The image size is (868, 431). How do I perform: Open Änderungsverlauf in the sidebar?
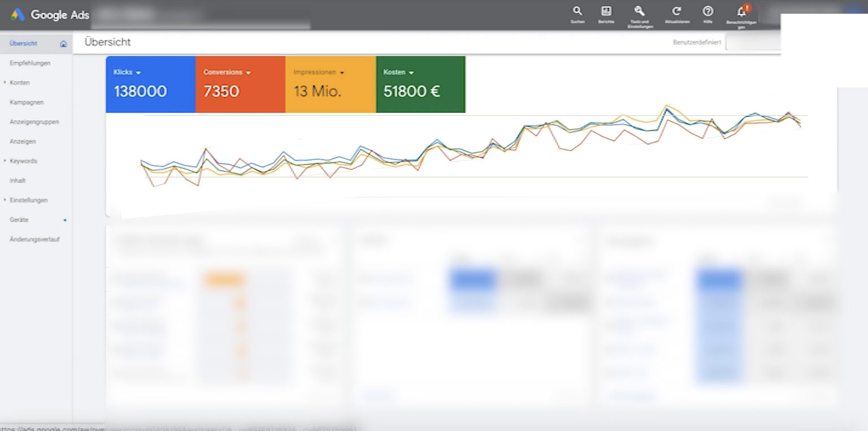point(34,239)
